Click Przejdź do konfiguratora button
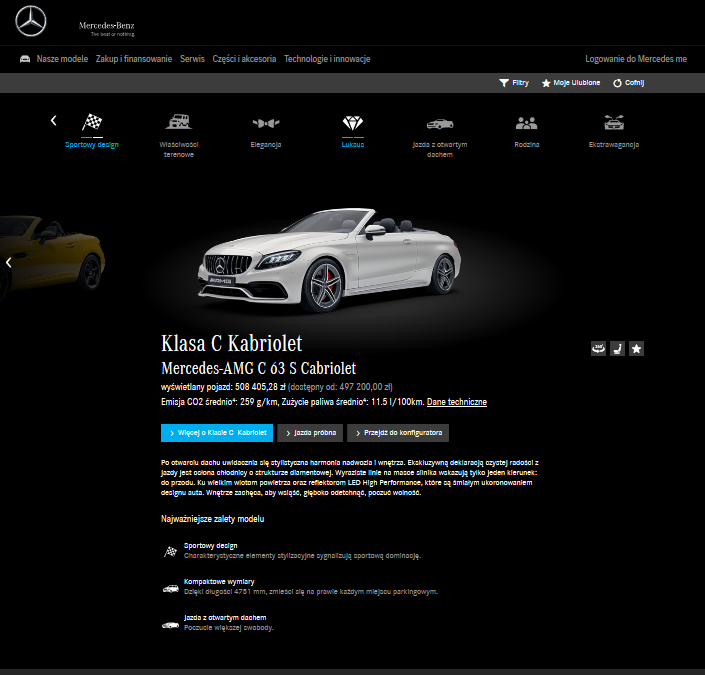The image size is (705, 675). point(398,433)
